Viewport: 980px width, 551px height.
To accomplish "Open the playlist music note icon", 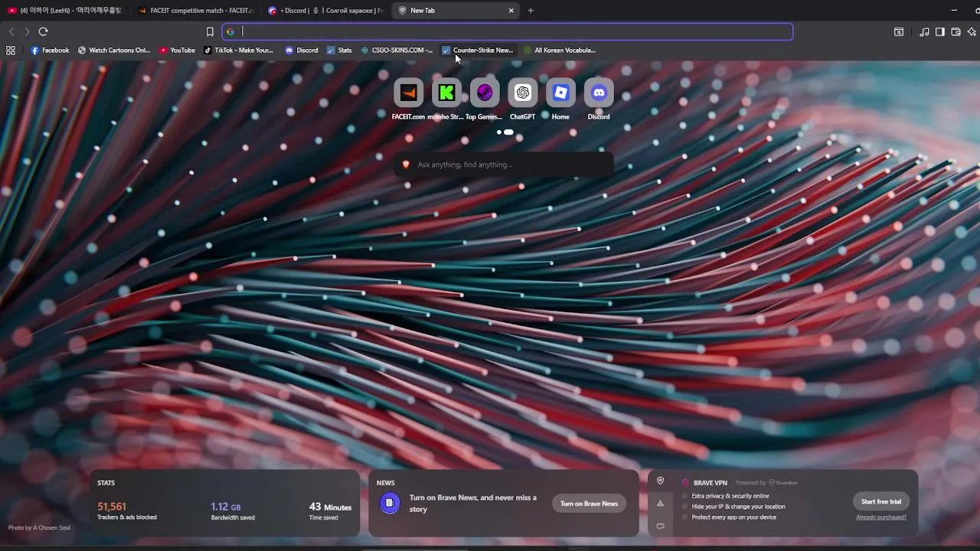I will pos(924,31).
